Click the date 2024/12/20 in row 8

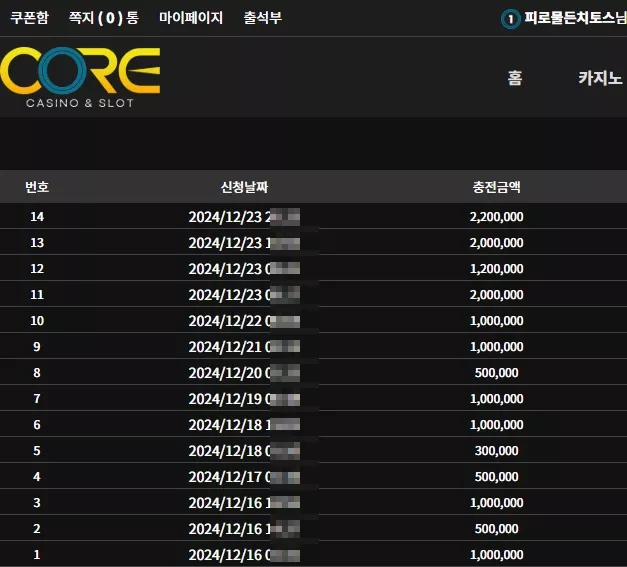[x=225, y=373]
